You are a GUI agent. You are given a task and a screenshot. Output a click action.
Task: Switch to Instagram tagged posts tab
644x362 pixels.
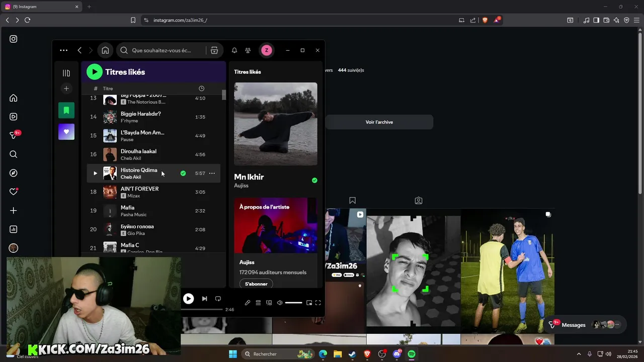419,201
